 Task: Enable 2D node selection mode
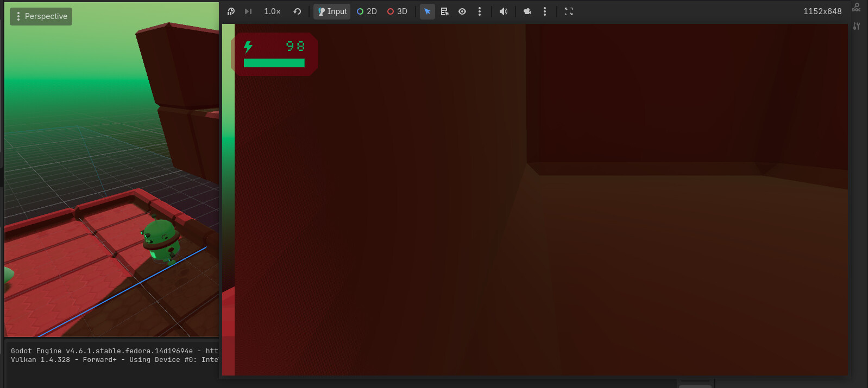pos(367,11)
